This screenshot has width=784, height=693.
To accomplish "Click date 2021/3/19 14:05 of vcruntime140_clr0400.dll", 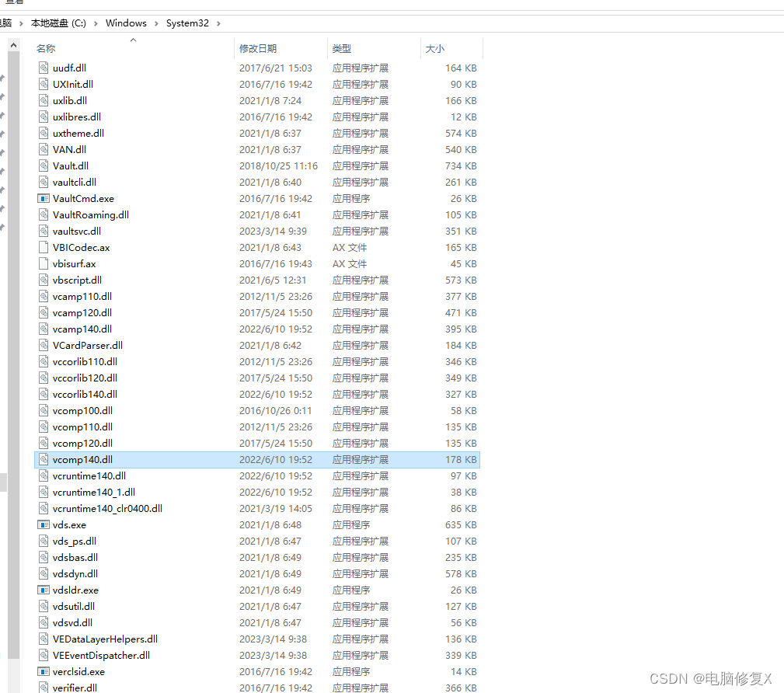I will tap(276, 509).
